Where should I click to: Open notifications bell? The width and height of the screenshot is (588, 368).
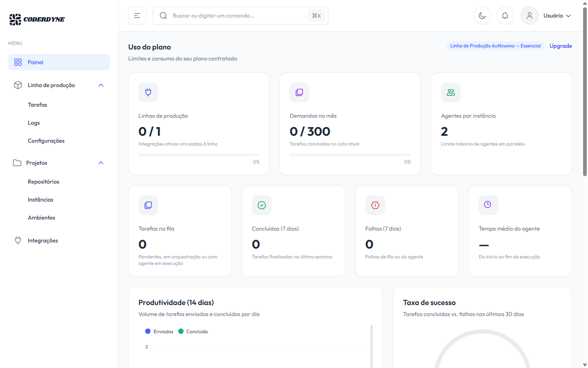(x=505, y=16)
